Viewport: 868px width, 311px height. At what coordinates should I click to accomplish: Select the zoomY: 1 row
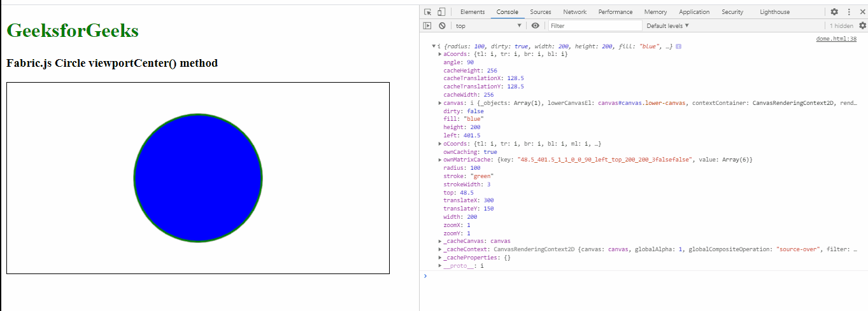457,233
